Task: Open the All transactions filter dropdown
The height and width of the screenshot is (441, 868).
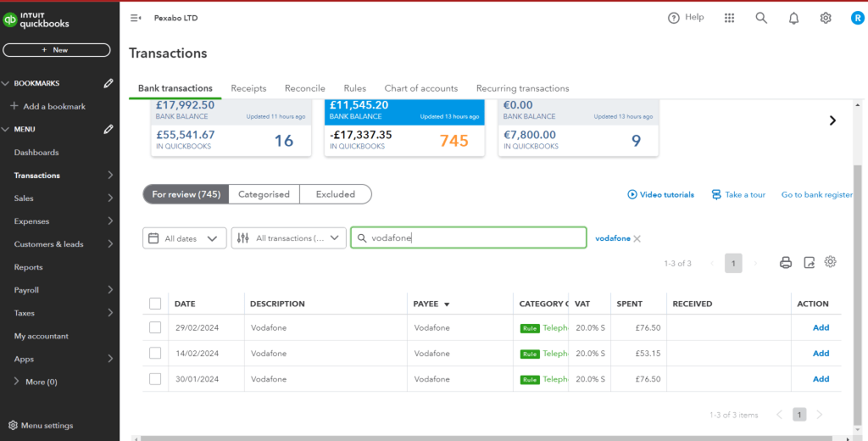Action: coord(288,238)
